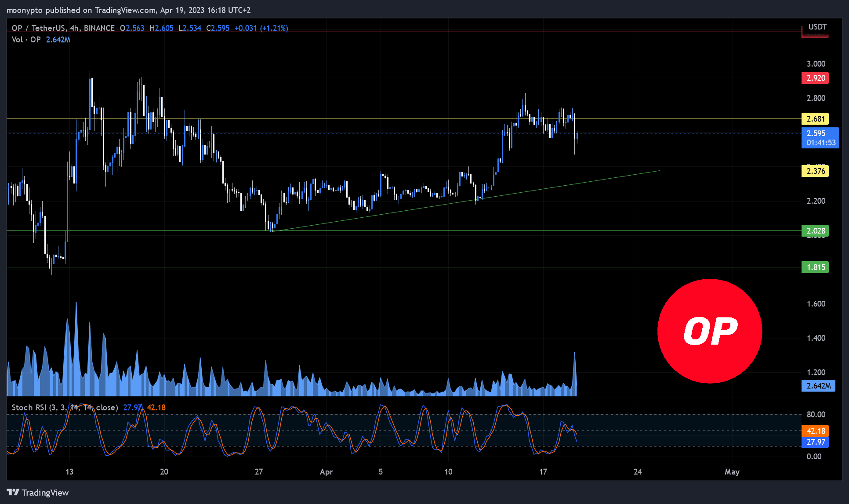Click the date label 5 on time axis
Viewport: 849px width, 504px height.
point(381,472)
